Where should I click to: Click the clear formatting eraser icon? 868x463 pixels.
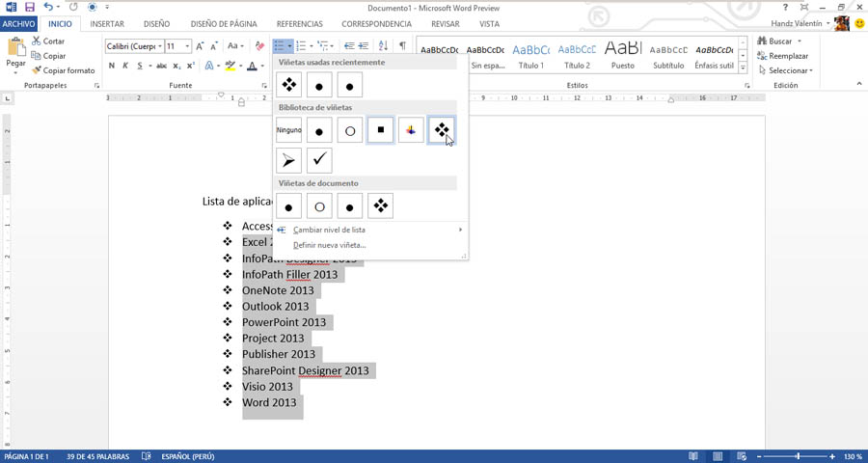pos(259,46)
